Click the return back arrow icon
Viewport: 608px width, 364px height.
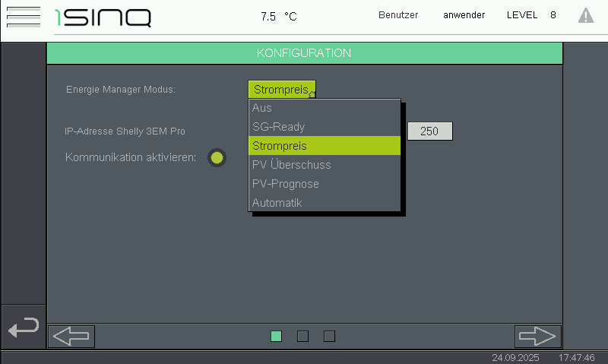coord(23,328)
